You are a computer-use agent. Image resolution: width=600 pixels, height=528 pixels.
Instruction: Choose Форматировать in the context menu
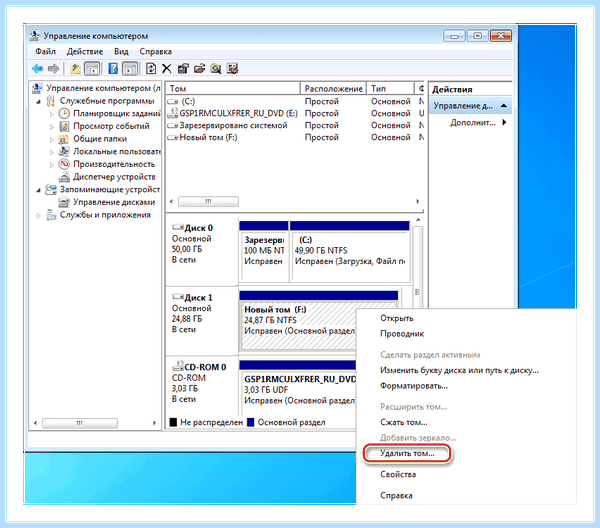[x=414, y=386]
